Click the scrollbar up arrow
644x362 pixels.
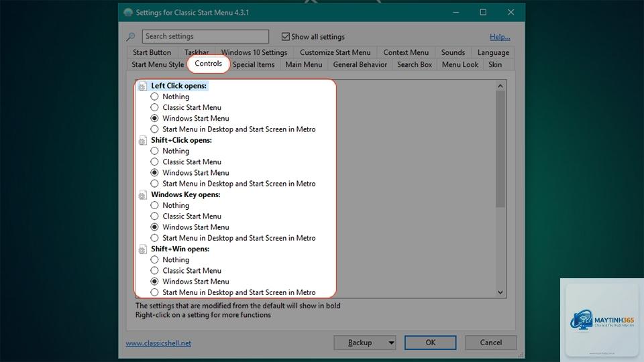(x=500, y=86)
